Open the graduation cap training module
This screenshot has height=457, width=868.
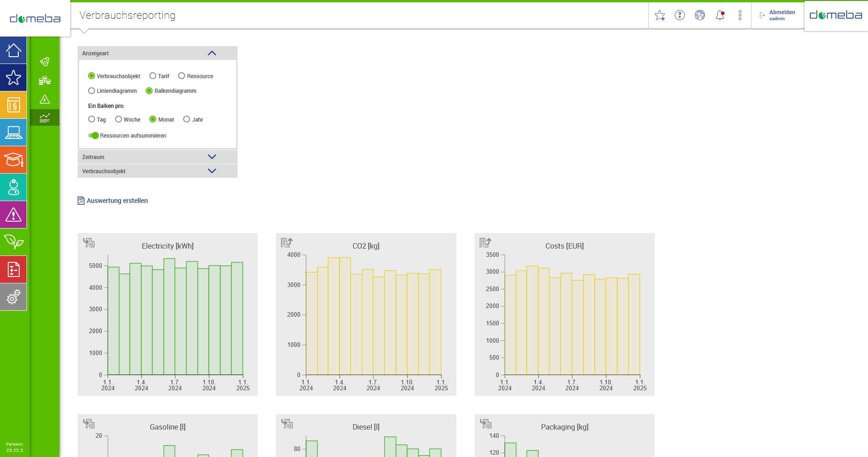pos(13,160)
